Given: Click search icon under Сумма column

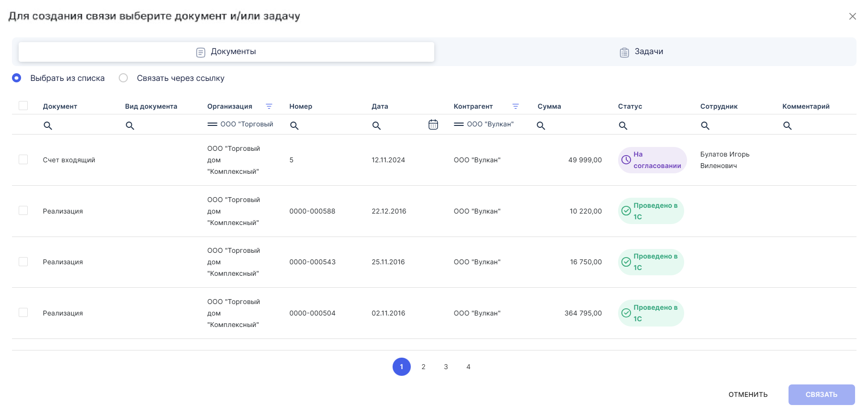Looking at the screenshot, I should coord(541,125).
